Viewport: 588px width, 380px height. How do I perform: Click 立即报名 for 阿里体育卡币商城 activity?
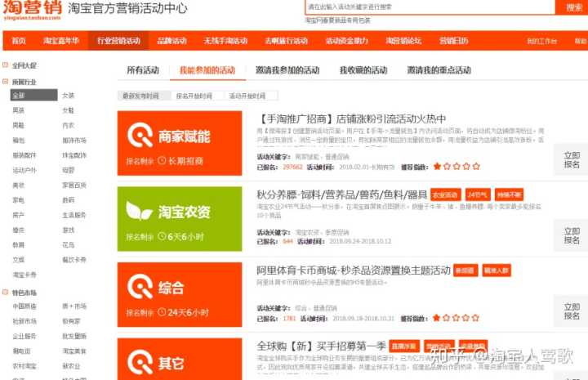[571, 311]
